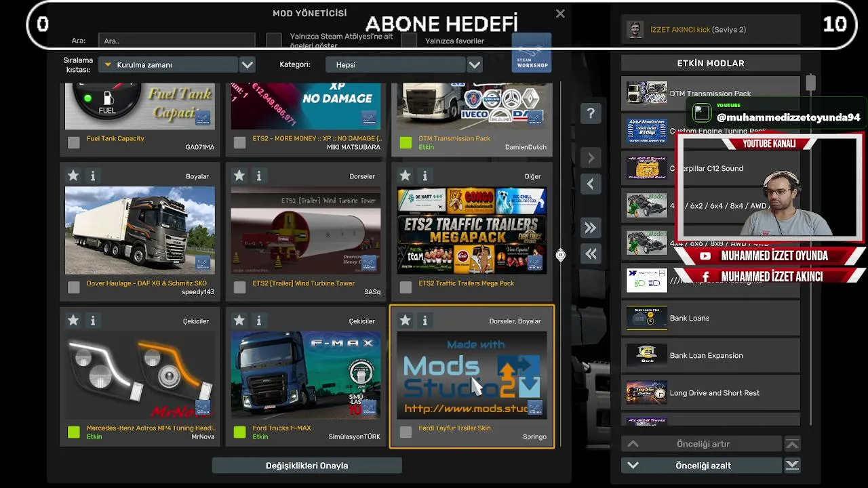Expand the arrow next to the Kategori field
Screen dimensions: 868x488
click(x=475, y=65)
